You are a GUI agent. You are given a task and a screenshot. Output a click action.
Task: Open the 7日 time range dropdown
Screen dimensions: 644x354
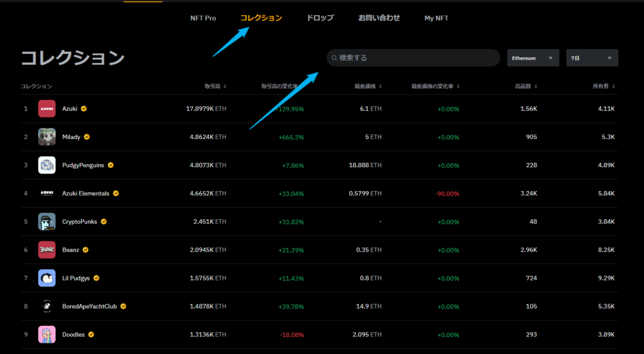tap(592, 58)
